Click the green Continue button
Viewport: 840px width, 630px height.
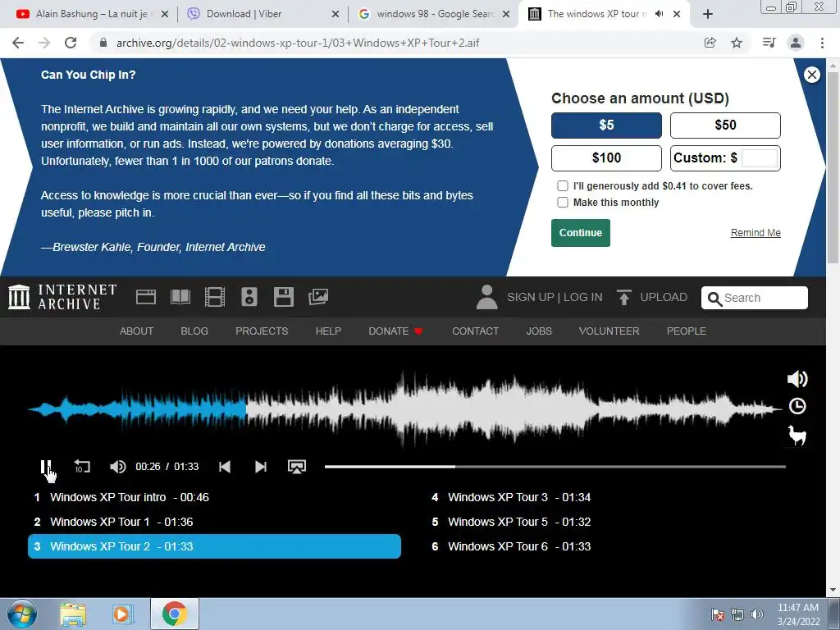click(581, 232)
